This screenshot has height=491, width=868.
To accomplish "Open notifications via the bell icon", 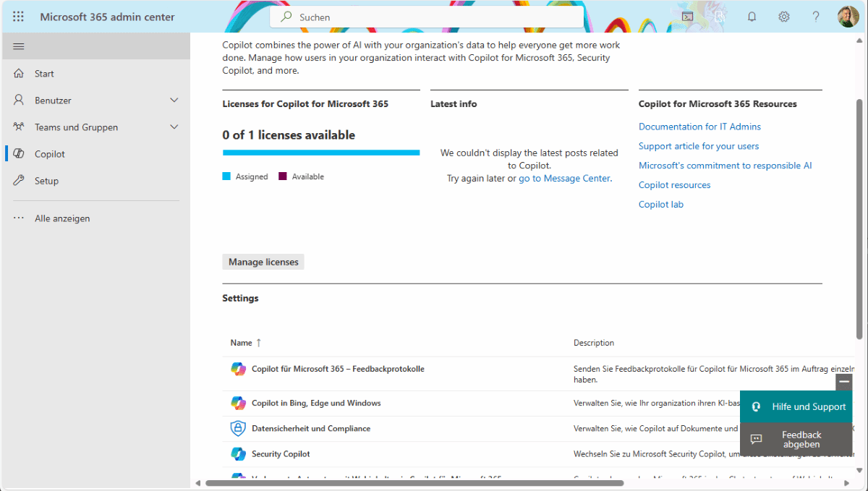I will pyautogui.click(x=752, y=16).
